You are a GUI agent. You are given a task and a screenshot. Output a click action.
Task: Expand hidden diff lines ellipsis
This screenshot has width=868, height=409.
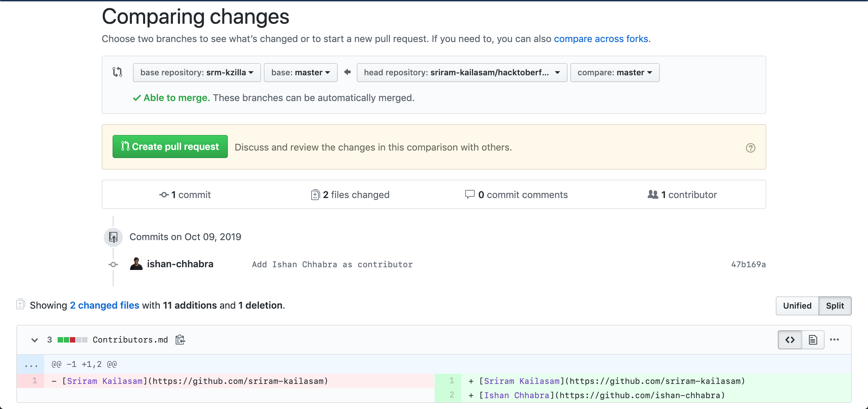31,365
